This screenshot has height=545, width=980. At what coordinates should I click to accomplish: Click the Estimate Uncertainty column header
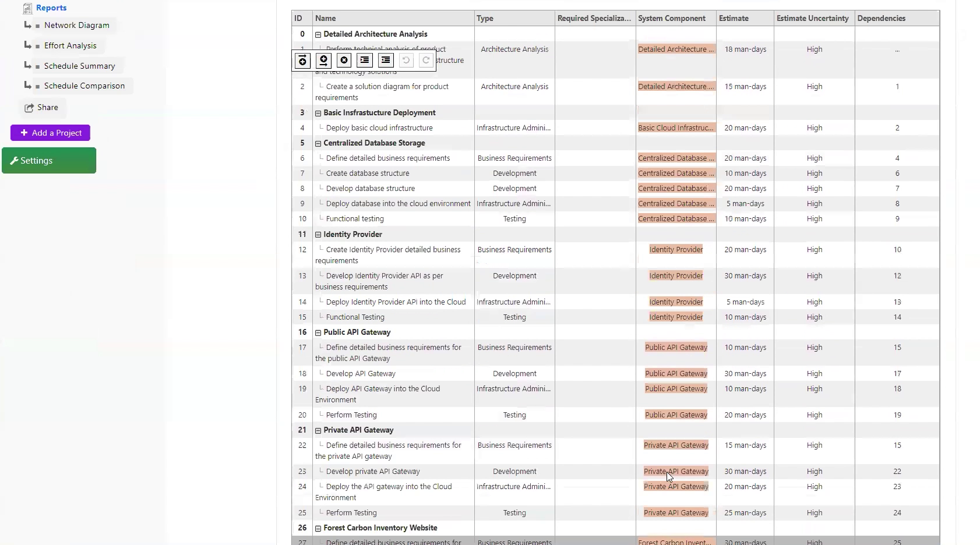(x=814, y=18)
